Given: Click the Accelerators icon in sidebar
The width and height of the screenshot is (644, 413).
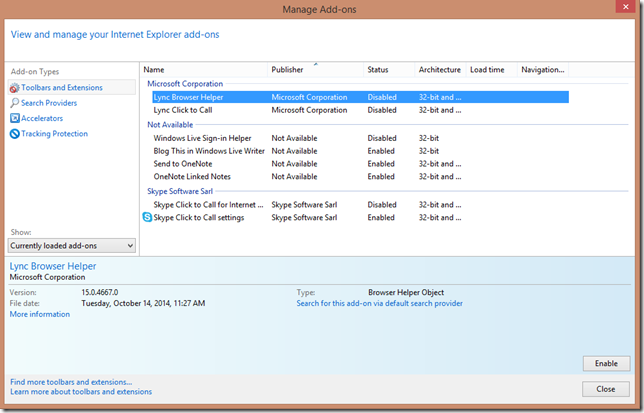Looking at the screenshot, I should pyautogui.click(x=14, y=118).
